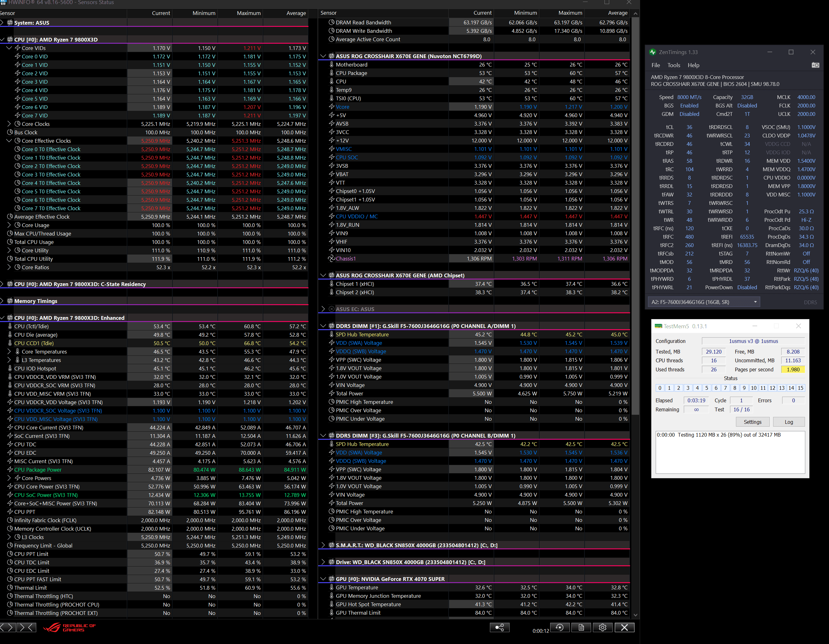The image size is (829, 644).
Task: Expand the Memory Timings section
Action: (2, 301)
